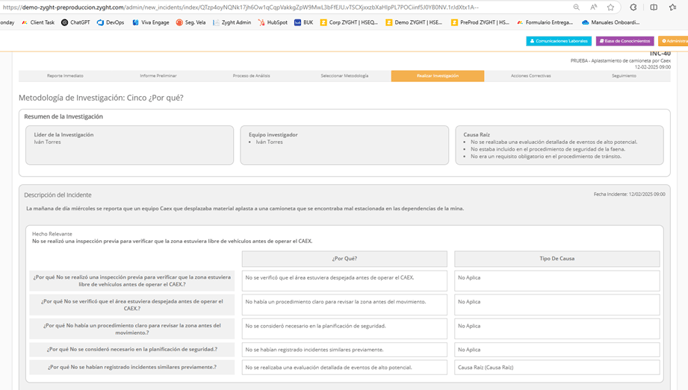Click the Causa Raíz summary card
The width and height of the screenshot is (688, 390).
tap(559, 145)
